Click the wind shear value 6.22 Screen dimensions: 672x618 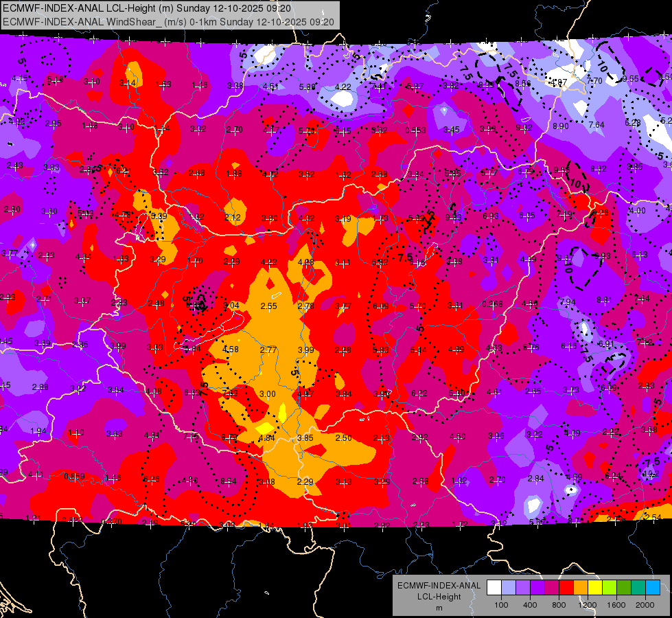click(419, 393)
